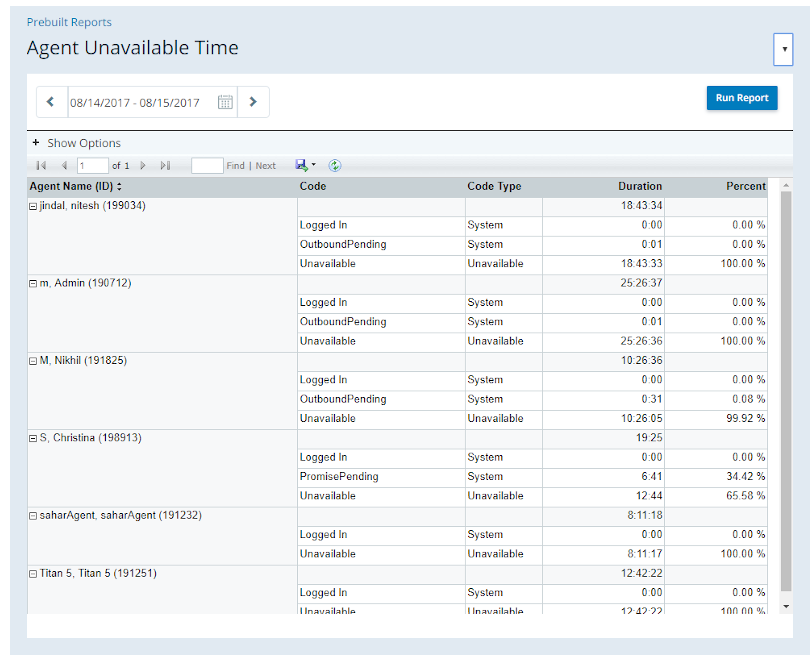Click the Find link
Viewport: 812px width, 657px height.
coord(236,166)
